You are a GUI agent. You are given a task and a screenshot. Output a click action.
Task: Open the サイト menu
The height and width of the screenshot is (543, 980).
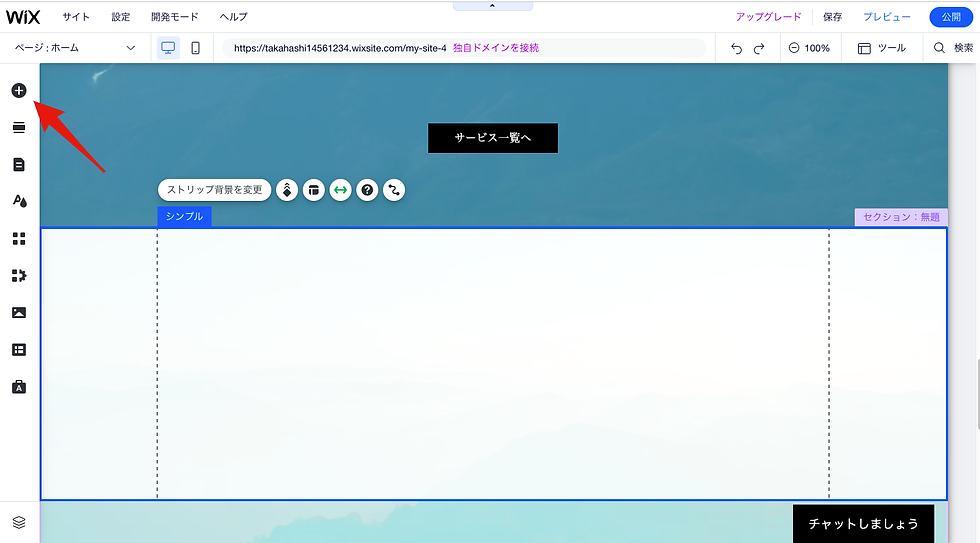(76, 17)
